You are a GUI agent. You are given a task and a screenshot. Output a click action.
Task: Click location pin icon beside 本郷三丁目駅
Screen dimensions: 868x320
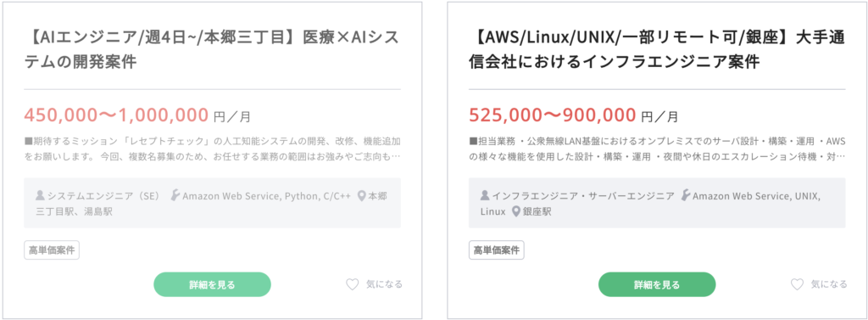tap(362, 196)
